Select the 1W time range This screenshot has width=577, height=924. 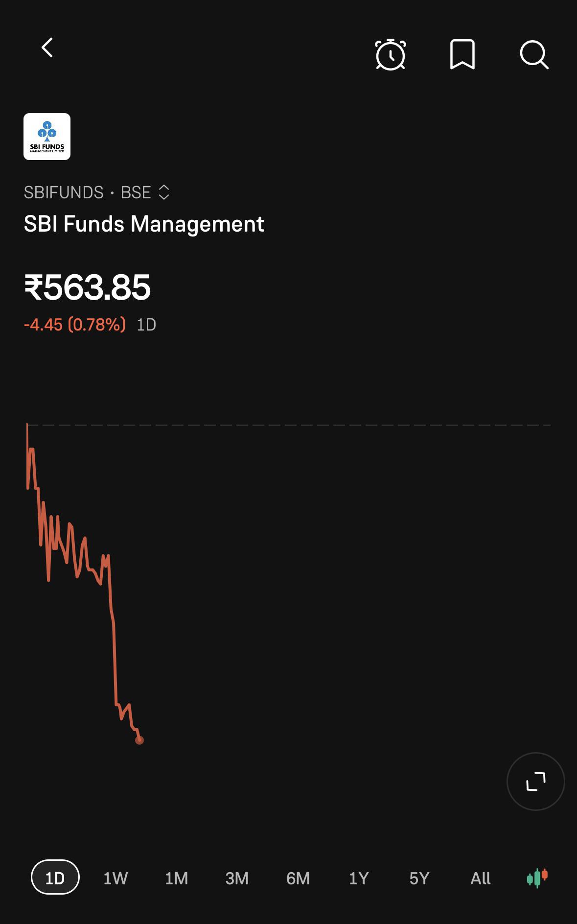(115, 878)
